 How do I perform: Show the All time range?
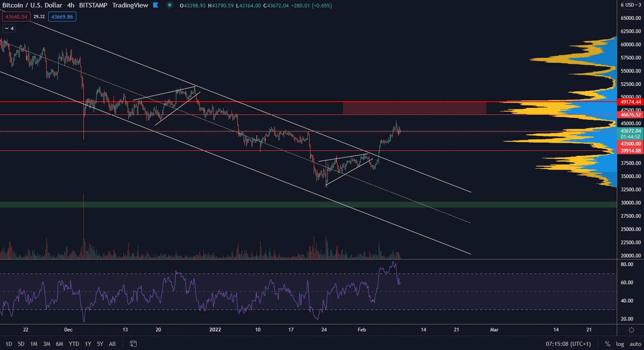[x=112, y=344]
